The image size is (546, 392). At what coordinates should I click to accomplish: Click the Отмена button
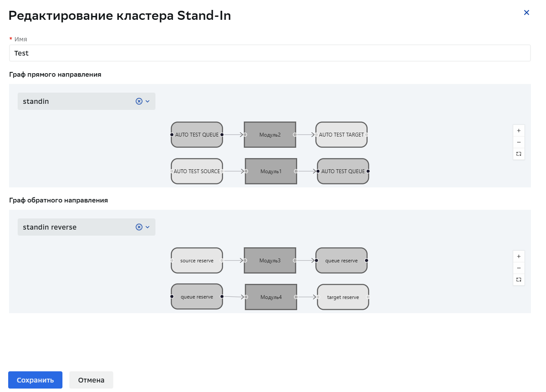pos(91,380)
